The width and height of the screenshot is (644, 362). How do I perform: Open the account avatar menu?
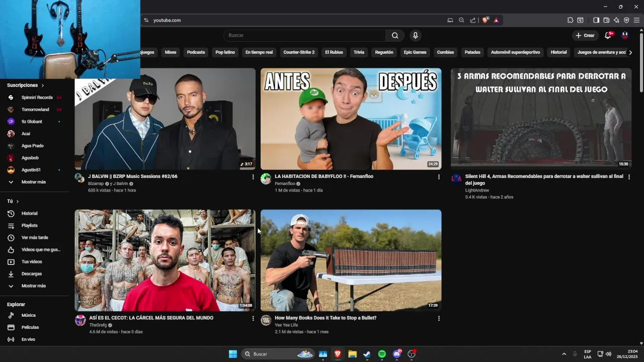pos(625,35)
